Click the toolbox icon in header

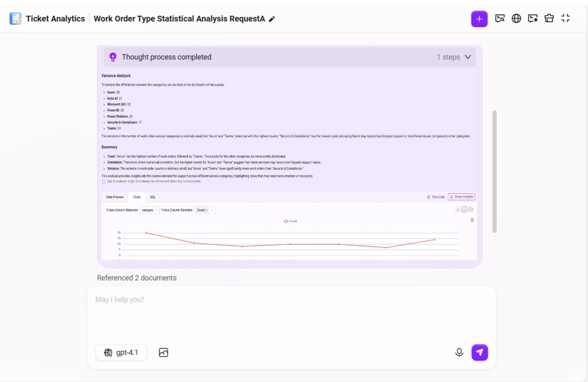click(549, 18)
